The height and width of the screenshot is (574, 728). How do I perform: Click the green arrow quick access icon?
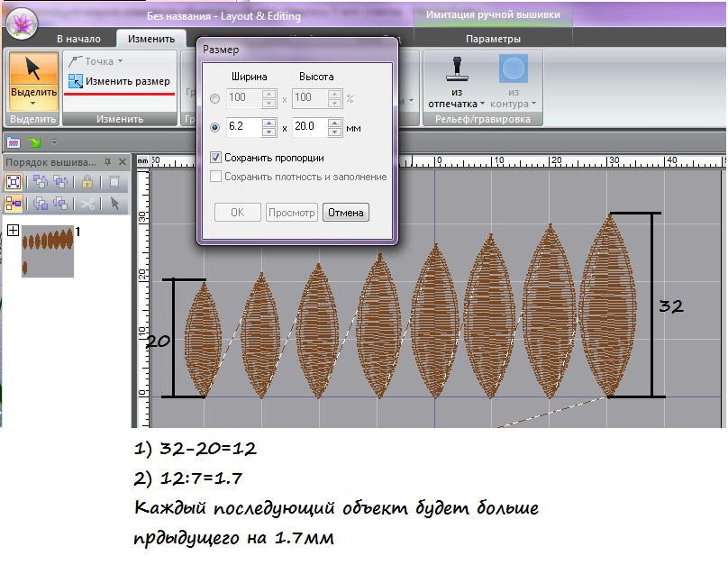click(x=35, y=141)
